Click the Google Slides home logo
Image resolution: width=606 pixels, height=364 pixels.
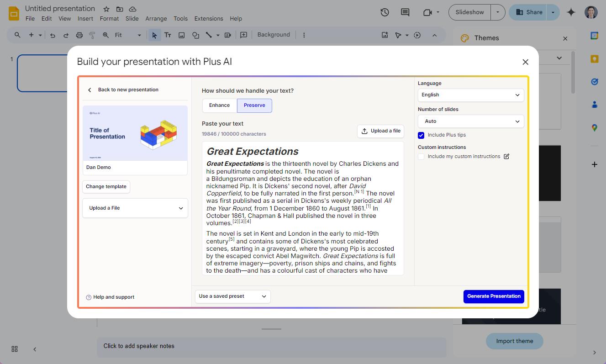[x=14, y=13]
